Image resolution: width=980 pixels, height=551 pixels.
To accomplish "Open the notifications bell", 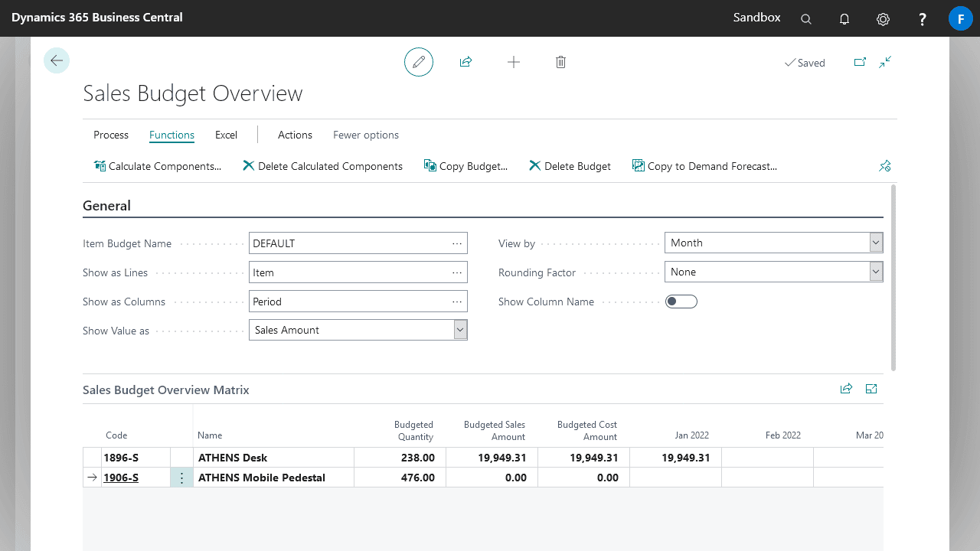I will (844, 19).
